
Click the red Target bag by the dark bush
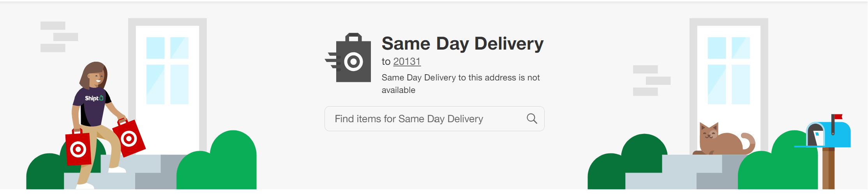[78, 148]
